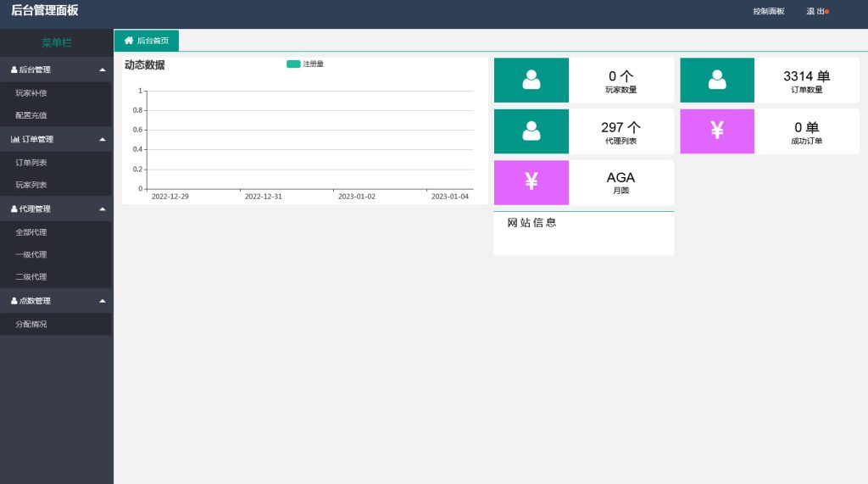Click the 2023-01-02 axis date
This screenshot has height=484, width=868.
coord(357,197)
